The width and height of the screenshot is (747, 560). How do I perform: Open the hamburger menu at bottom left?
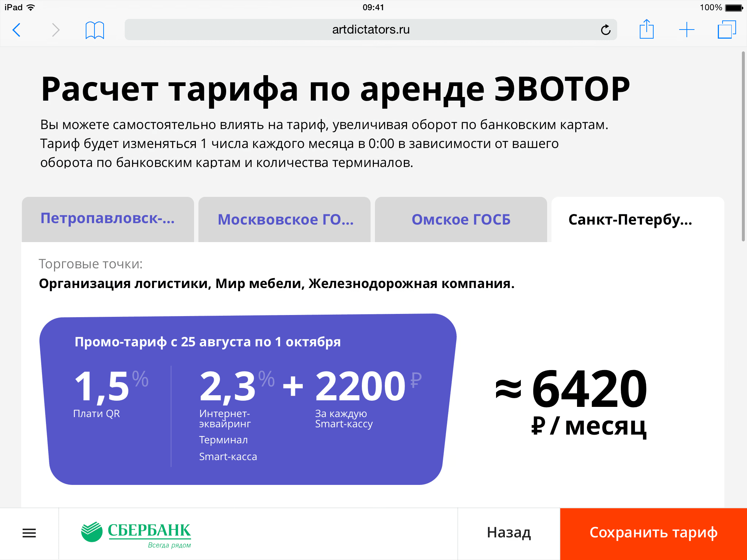(x=29, y=533)
